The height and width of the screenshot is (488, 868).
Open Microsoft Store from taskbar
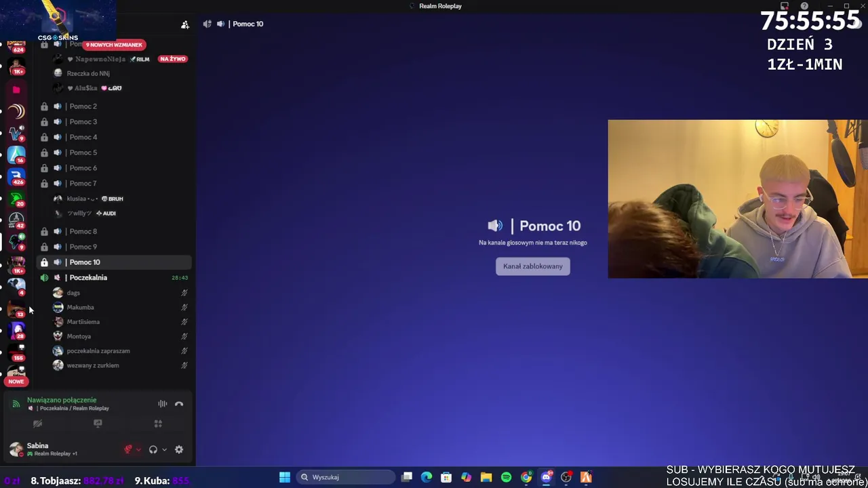[x=446, y=477]
